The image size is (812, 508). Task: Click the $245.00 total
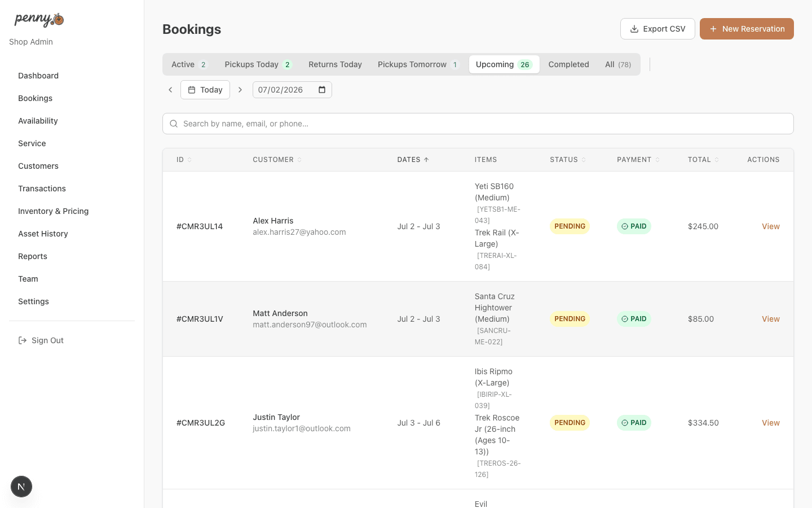703,226
